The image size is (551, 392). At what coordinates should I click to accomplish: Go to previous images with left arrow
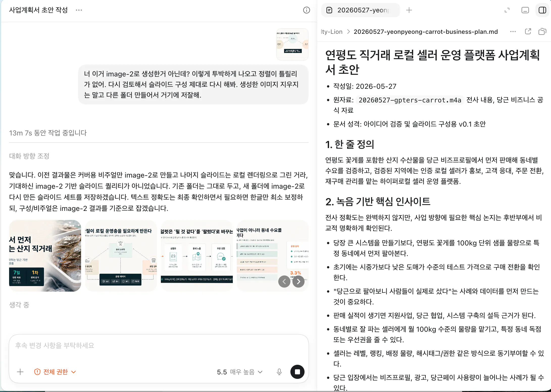click(x=284, y=281)
